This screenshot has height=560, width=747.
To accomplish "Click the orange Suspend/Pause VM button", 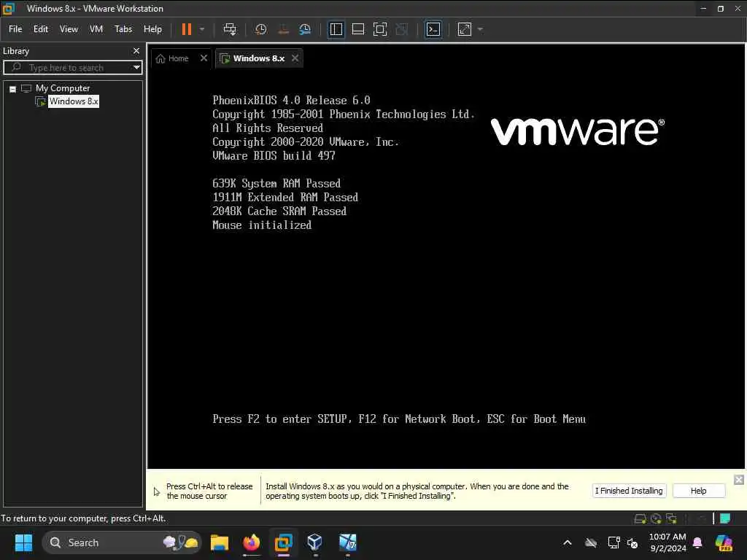I will pyautogui.click(x=186, y=29).
